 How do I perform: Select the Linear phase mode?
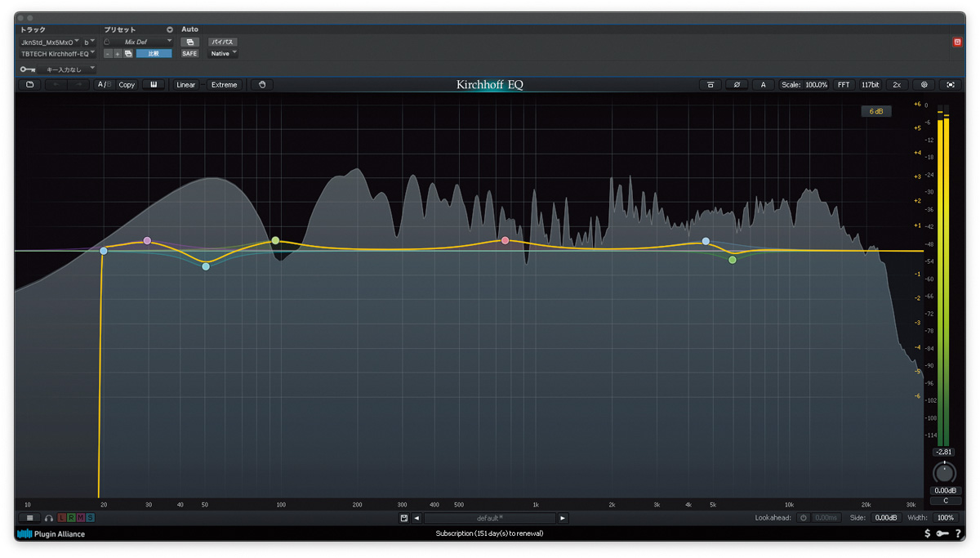[x=186, y=84]
